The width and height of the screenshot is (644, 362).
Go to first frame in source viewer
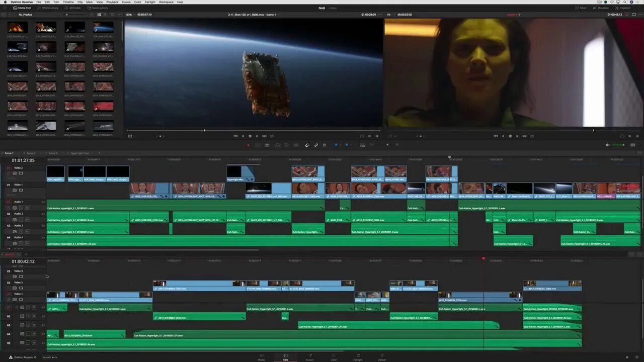click(235, 136)
